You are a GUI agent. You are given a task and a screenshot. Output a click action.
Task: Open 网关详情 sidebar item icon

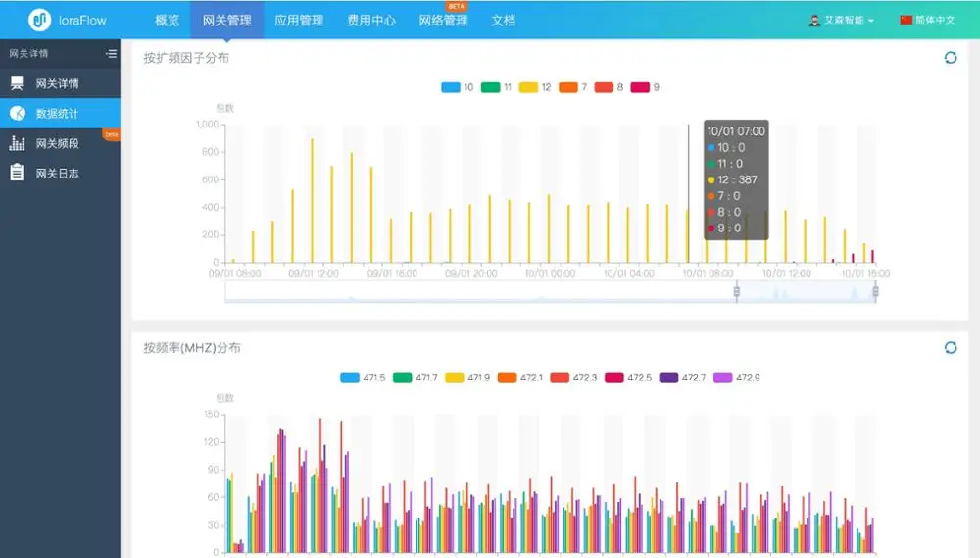pos(17,83)
